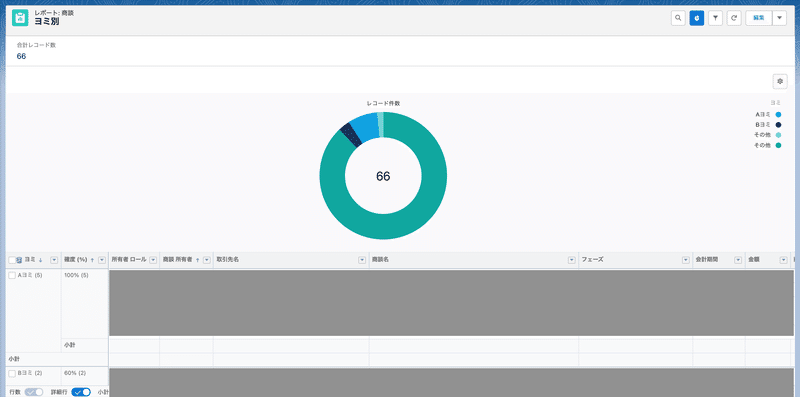The image size is (800, 397).
Task: Click the light blue donut chart segment
Action: point(366,128)
